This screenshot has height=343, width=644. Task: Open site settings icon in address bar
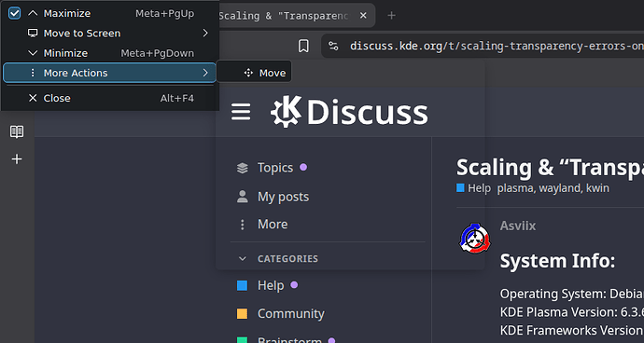[x=333, y=46]
